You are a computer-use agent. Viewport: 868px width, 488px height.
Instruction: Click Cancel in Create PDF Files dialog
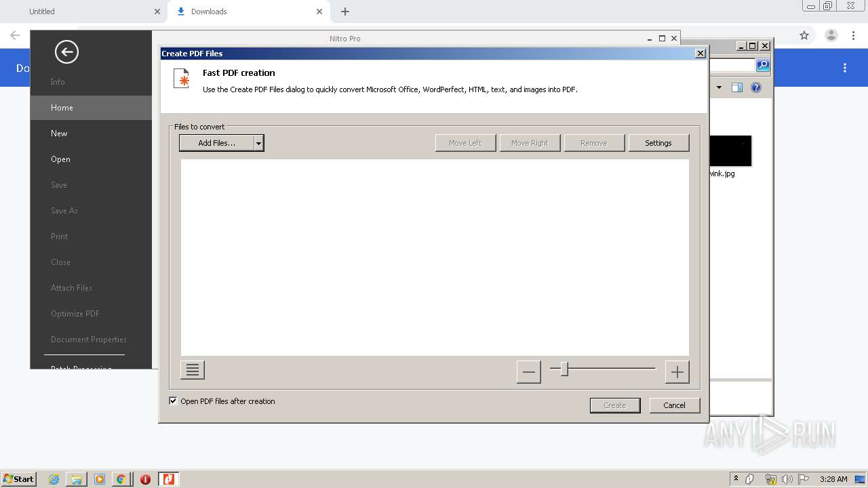(x=674, y=405)
